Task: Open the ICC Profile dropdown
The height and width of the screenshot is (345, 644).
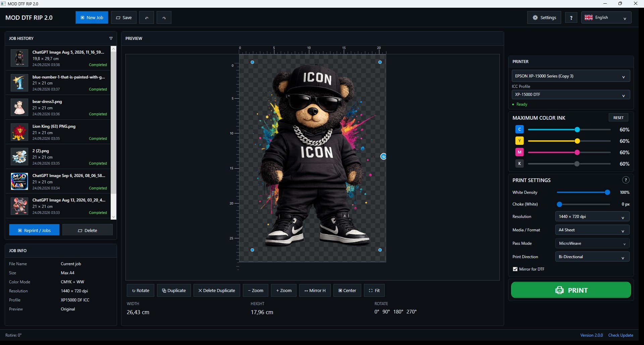Action: point(571,95)
